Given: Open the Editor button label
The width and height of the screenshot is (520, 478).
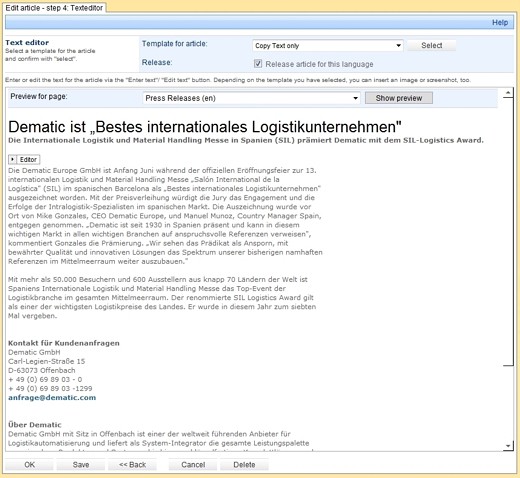Looking at the screenshot, I should [x=28, y=159].
